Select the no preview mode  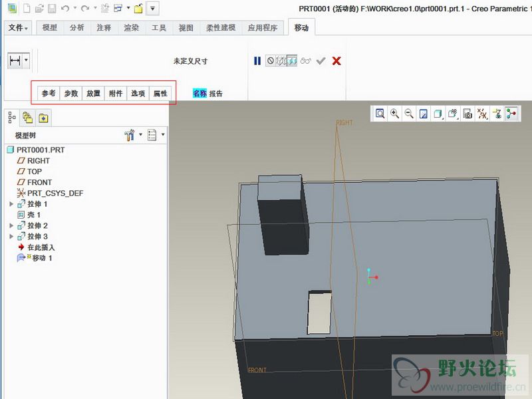(x=271, y=61)
